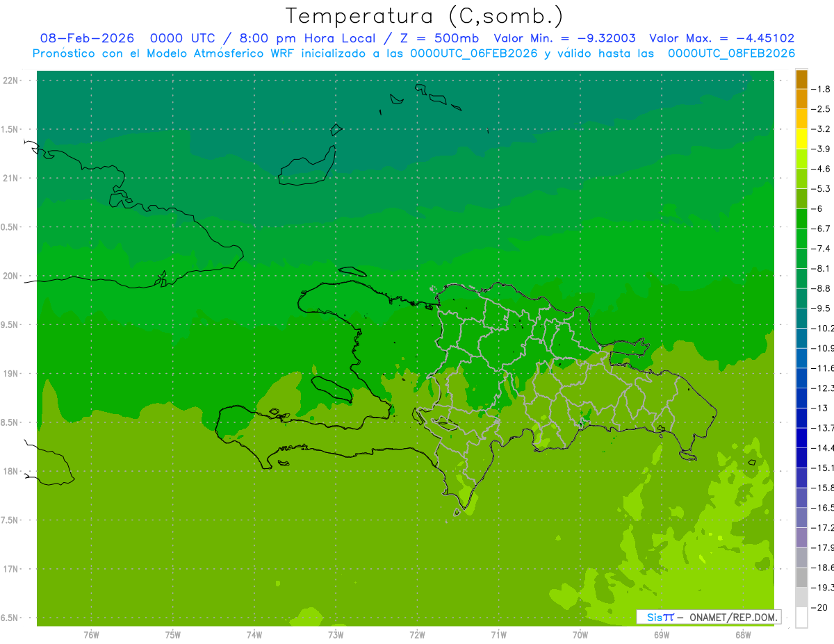The width and height of the screenshot is (834, 644).
Task: Click the purple swatch between -17.2 and -17.9
Action: coord(801,537)
